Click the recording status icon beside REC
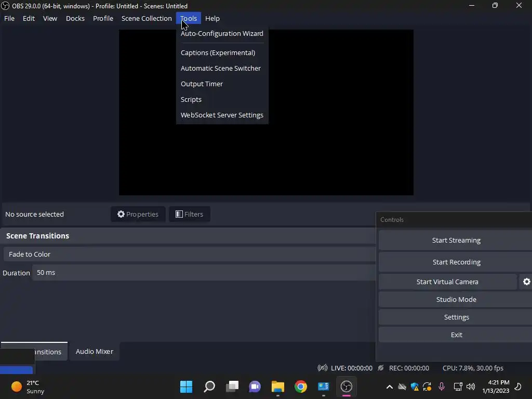The height and width of the screenshot is (399, 532). click(381, 368)
